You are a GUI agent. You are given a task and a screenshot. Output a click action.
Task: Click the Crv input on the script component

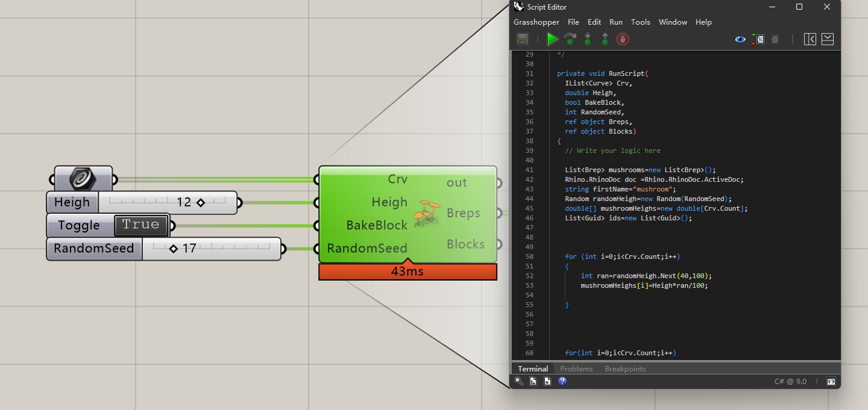pyautogui.click(x=398, y=179)
